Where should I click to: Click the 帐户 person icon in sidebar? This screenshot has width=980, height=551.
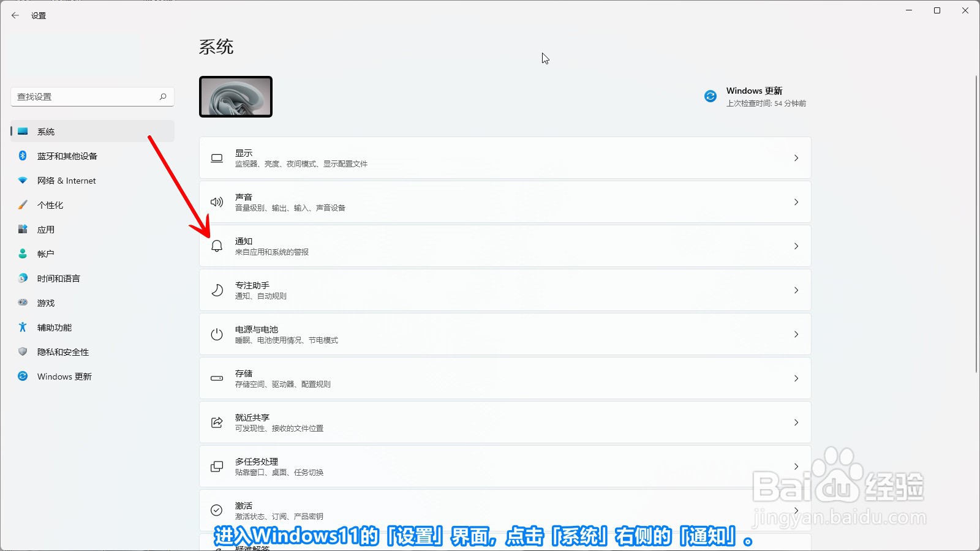coord(23,253)
